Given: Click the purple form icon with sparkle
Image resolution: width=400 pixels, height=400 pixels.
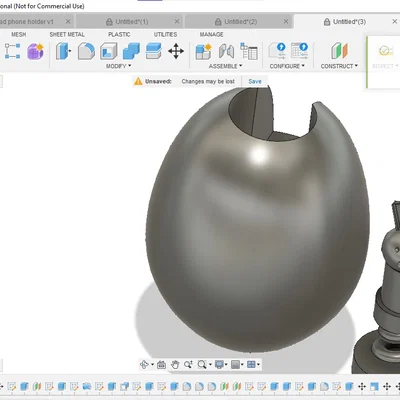Looking at the screenshot, I should (x=35, y=51).
